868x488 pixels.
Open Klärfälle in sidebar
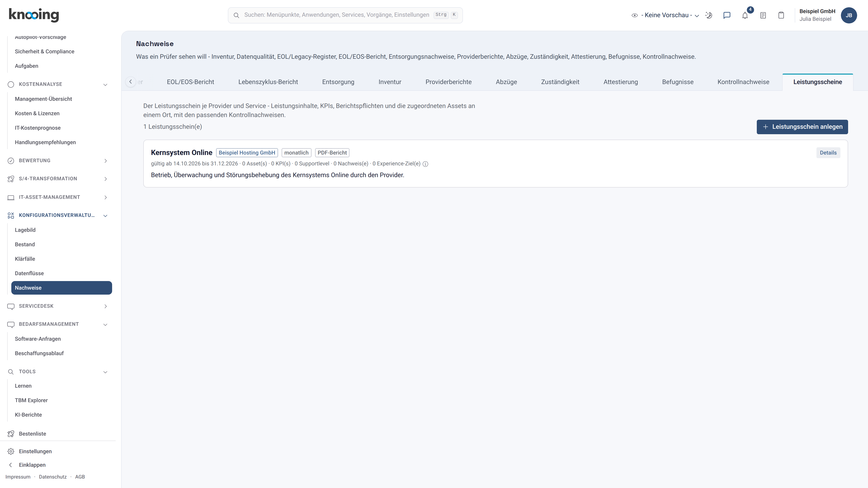[25, 259]
